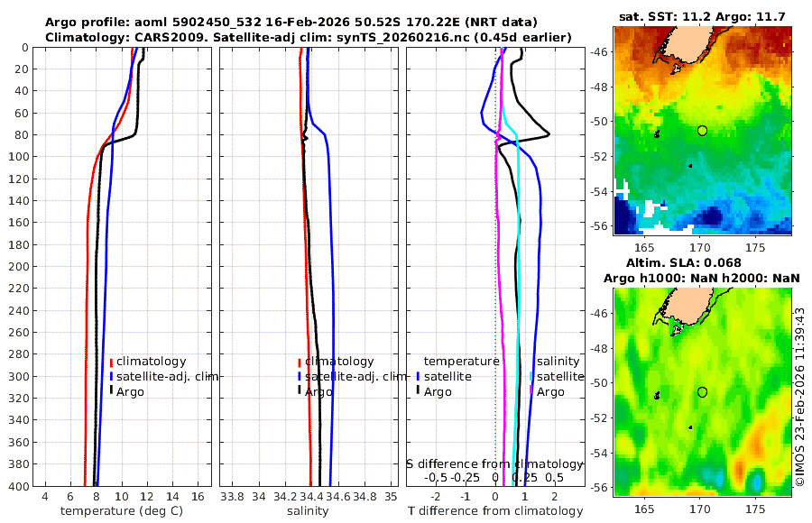Click red climatology legend marker in temperature panel
The image size is (812, 523).
click(111, 362)
